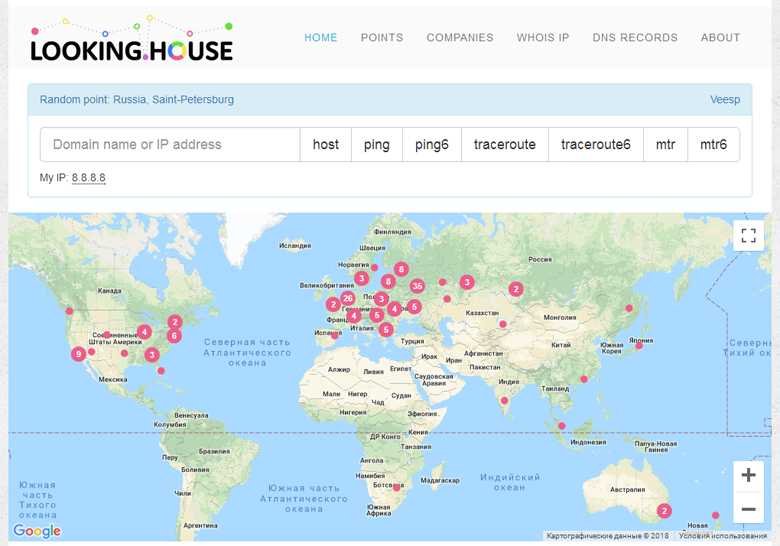780x546 pixels.
Task: Run the mtr test
Action: (666, 145)
